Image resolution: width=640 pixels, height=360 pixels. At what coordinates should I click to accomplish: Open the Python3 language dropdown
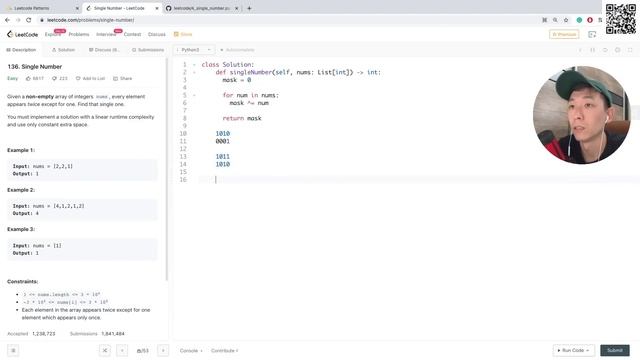[194, 50]
